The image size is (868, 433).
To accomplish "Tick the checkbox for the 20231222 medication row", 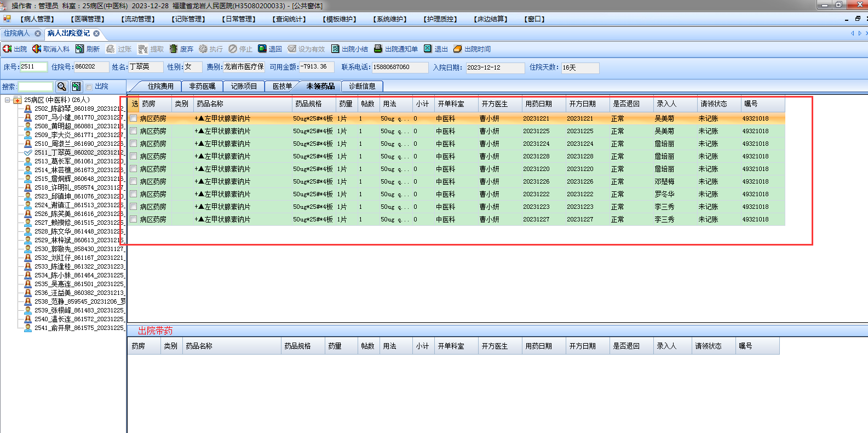I will pos(134,194).
